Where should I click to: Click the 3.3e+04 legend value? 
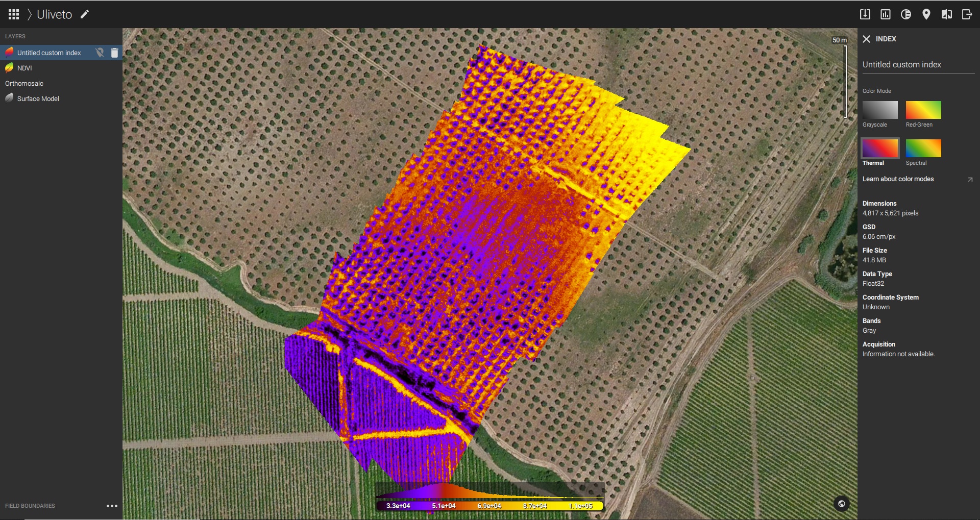click(x=398, y=506)
